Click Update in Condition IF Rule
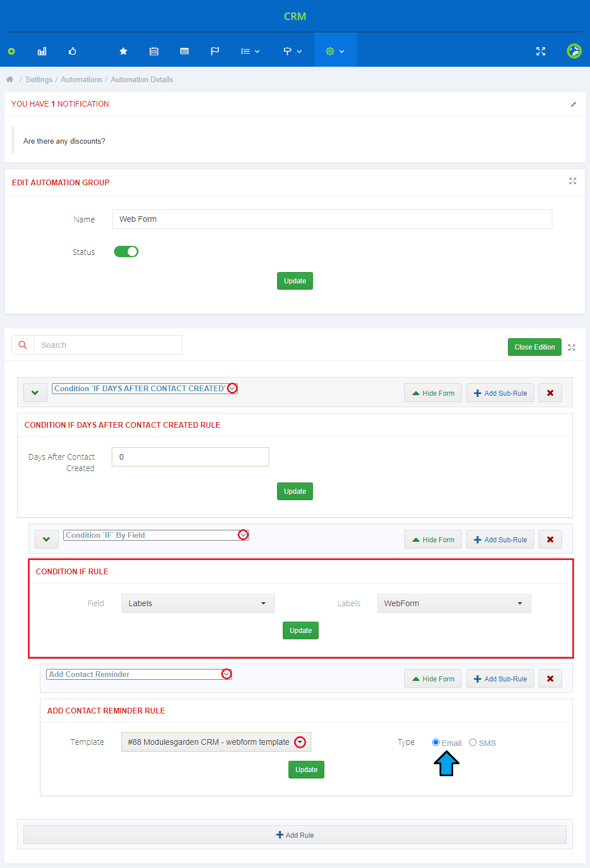 300,631
